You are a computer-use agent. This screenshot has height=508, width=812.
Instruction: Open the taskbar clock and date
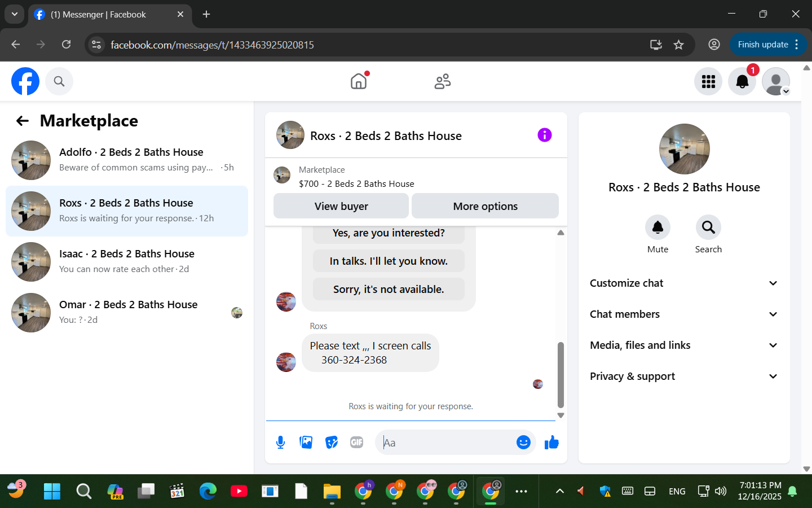(x=760, y=491)
